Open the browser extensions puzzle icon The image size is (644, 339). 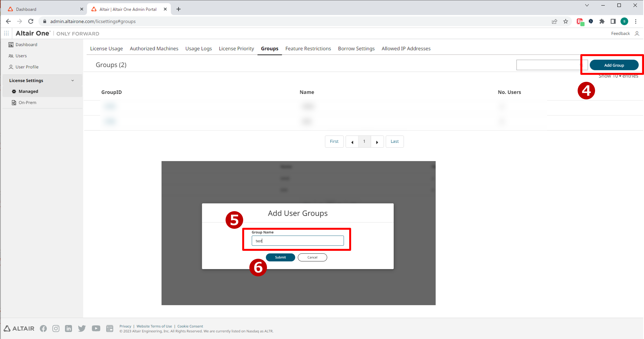(602, 21)
